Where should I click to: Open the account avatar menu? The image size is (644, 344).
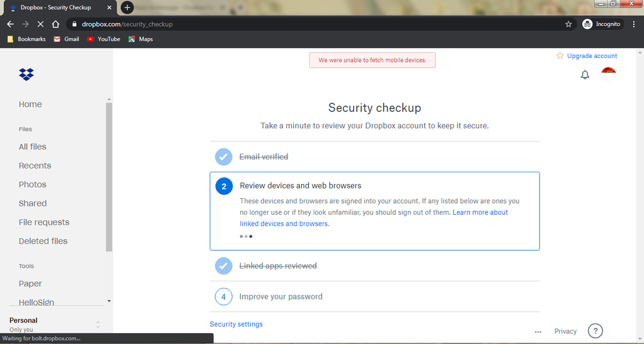pos(608,74)
